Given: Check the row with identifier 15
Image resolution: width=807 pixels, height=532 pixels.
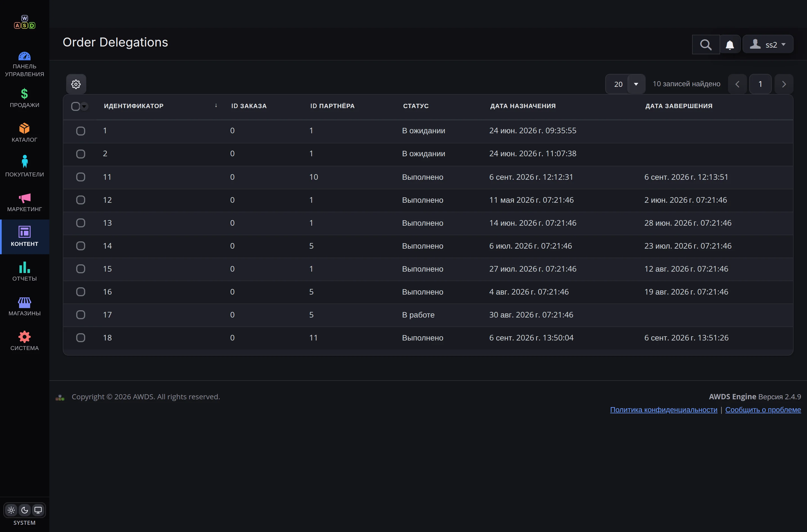Looking at the screenshot, I should pos(80,269).
